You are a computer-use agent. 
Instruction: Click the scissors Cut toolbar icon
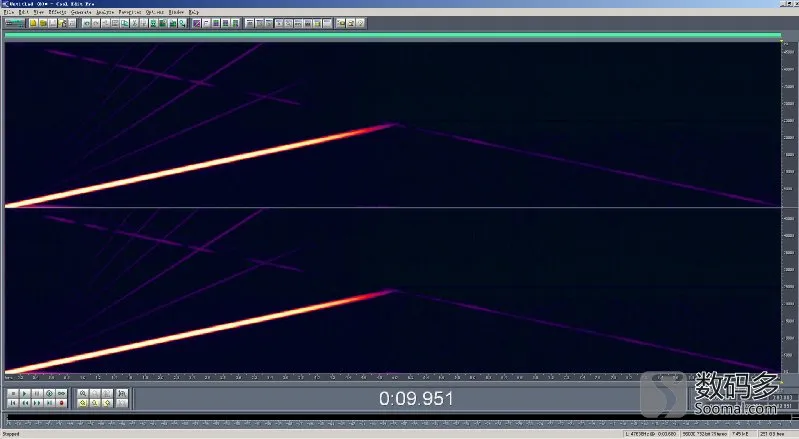(x=134, y=23)
